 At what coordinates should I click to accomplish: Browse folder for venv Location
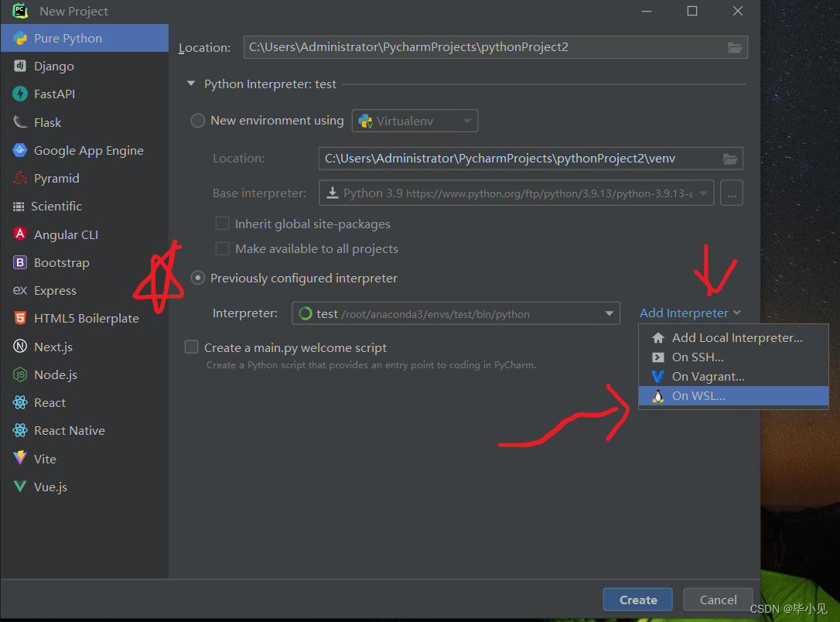click(730, 159)
